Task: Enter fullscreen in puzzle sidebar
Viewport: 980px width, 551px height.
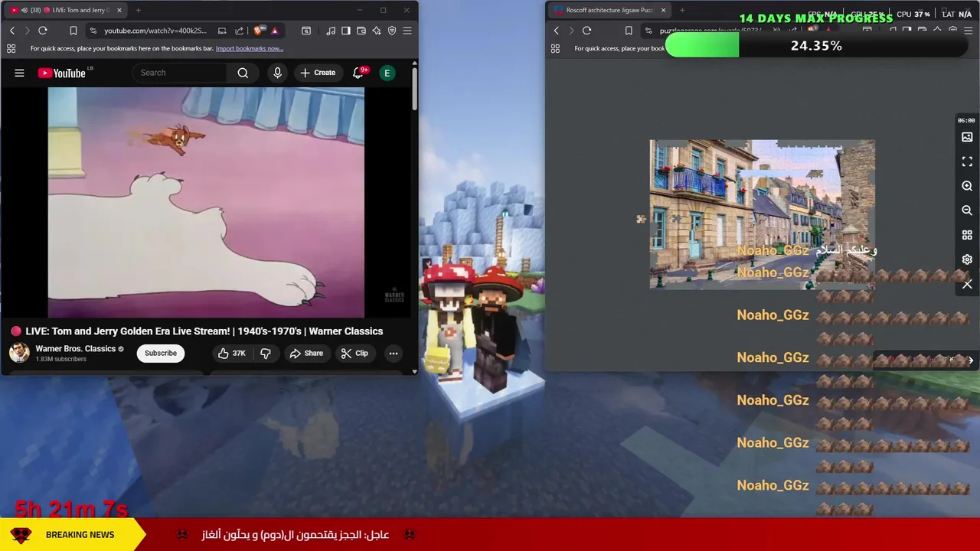Action: point(967,161)
